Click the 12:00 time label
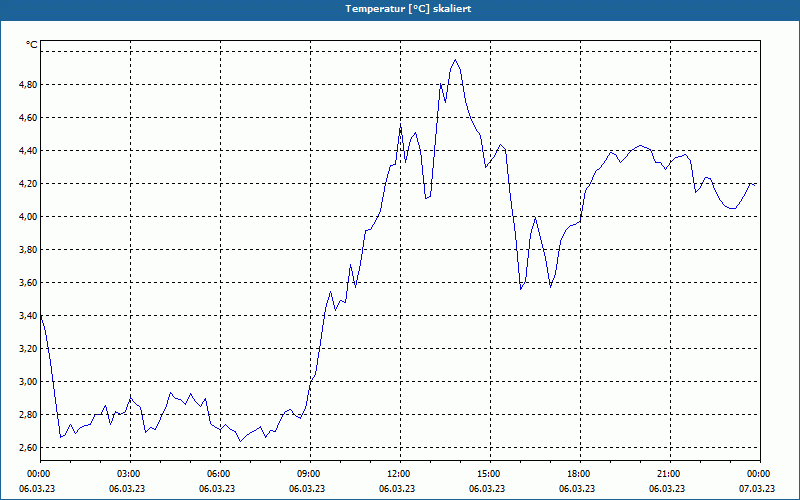The height and width of the screenshot is (500, 800). (398, 474)
